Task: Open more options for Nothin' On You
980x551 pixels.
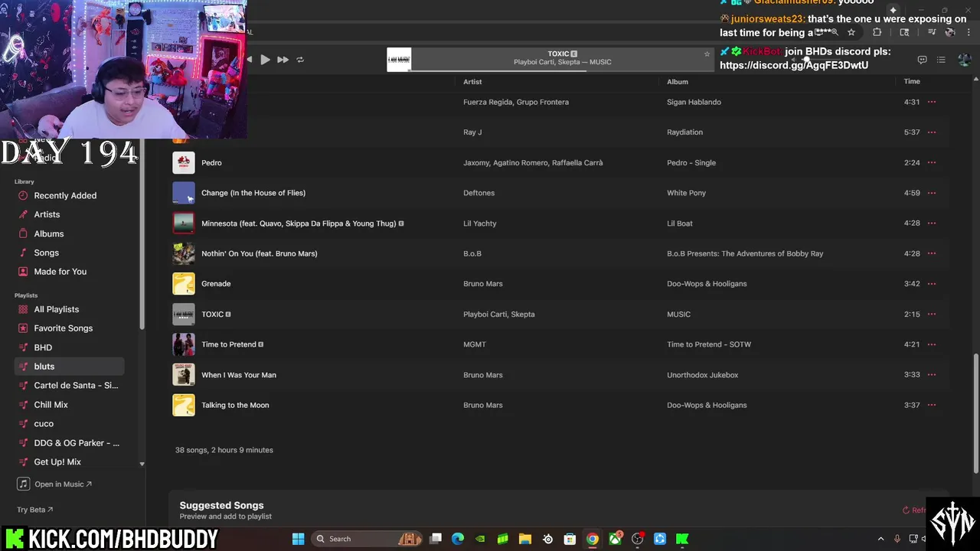Action: 932,253
